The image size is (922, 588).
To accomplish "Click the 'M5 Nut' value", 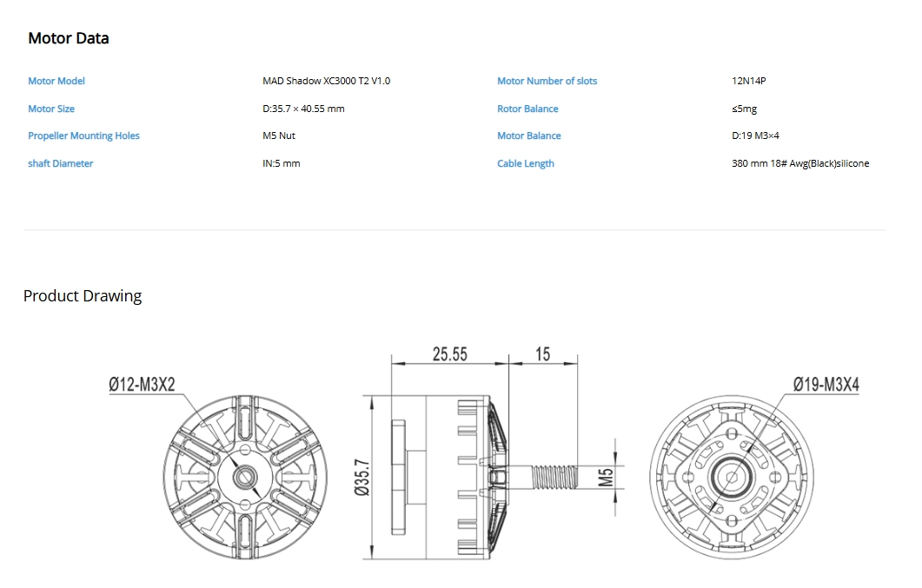I will tap(279, 135).
